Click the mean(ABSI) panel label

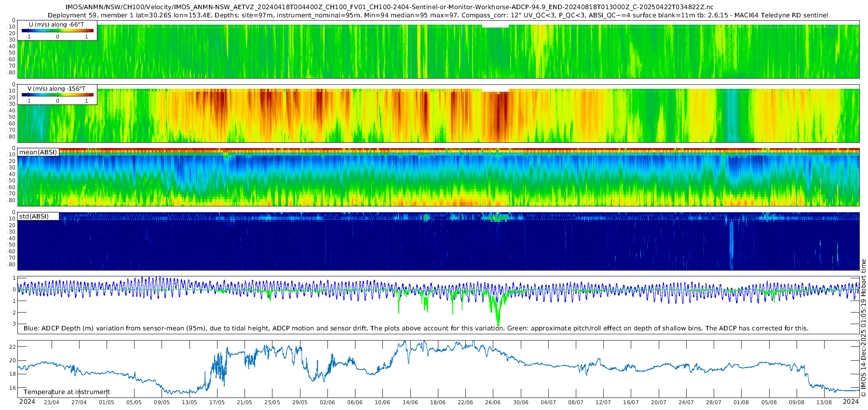pyautogui.click(x=38, y=152)
